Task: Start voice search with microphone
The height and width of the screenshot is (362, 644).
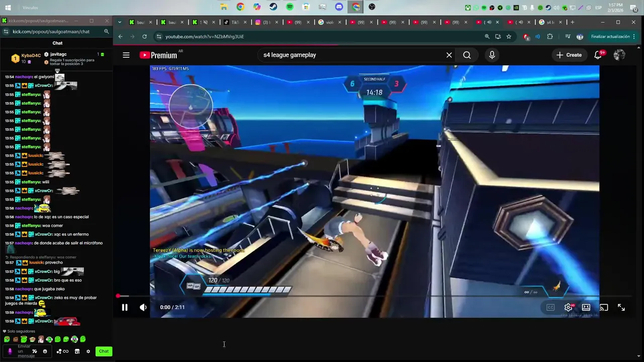Action: 492,55
